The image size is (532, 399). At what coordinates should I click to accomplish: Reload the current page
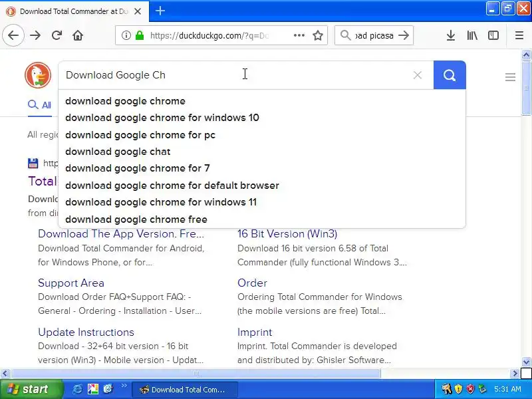coord(57,35)
